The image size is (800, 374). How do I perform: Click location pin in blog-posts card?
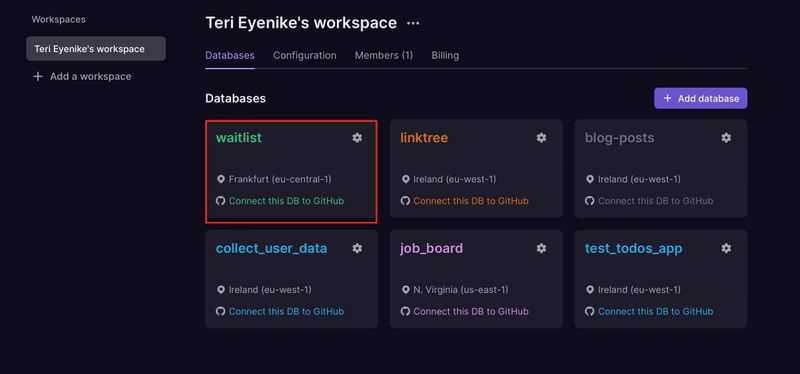click(590, 180)
